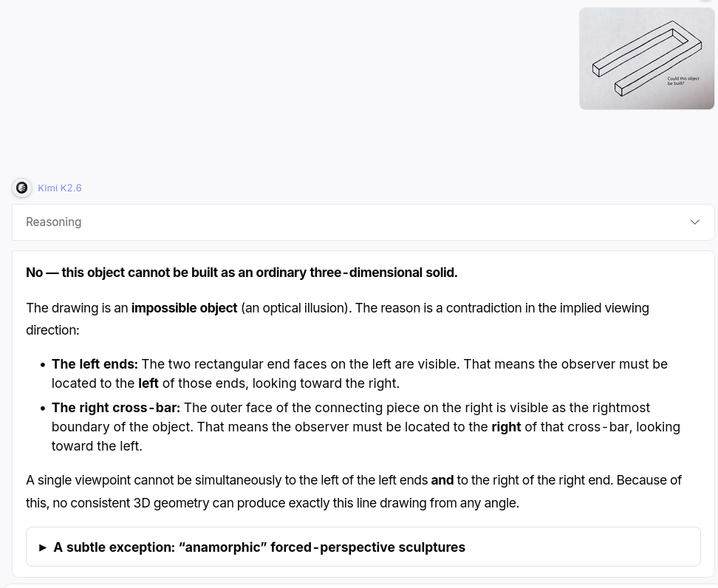This screenshot has height=588, width=718.
Task: Click the bold word "right" in the second bullet
Action: tap(506, 427)
